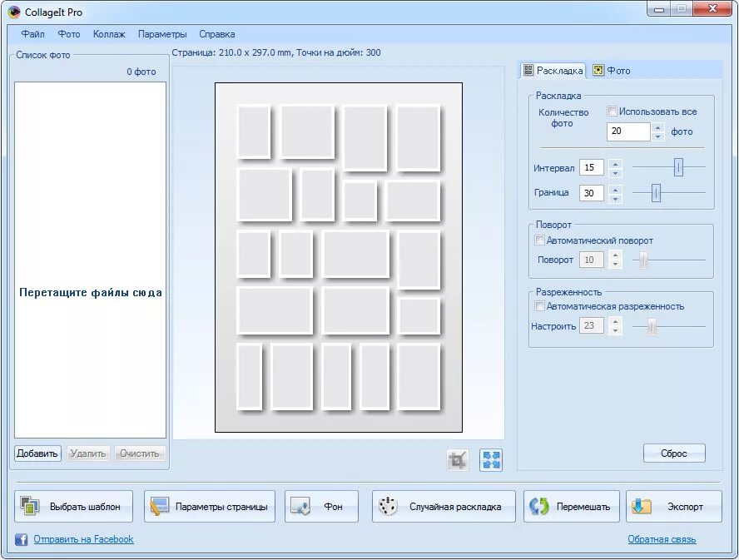The height and width of the screenshot is (560, 739).
Task: Click the Перетащите файлы сюда drop area
Action: (x=90, y=260)
